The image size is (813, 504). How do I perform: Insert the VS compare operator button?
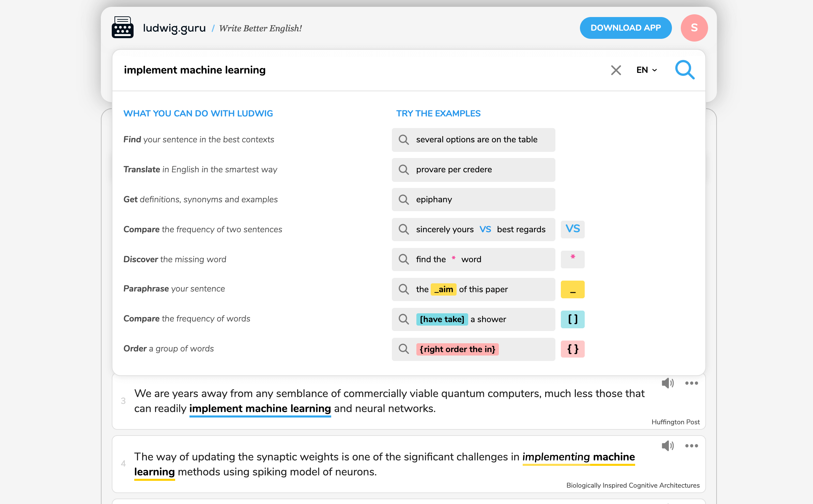pos(572,229)
